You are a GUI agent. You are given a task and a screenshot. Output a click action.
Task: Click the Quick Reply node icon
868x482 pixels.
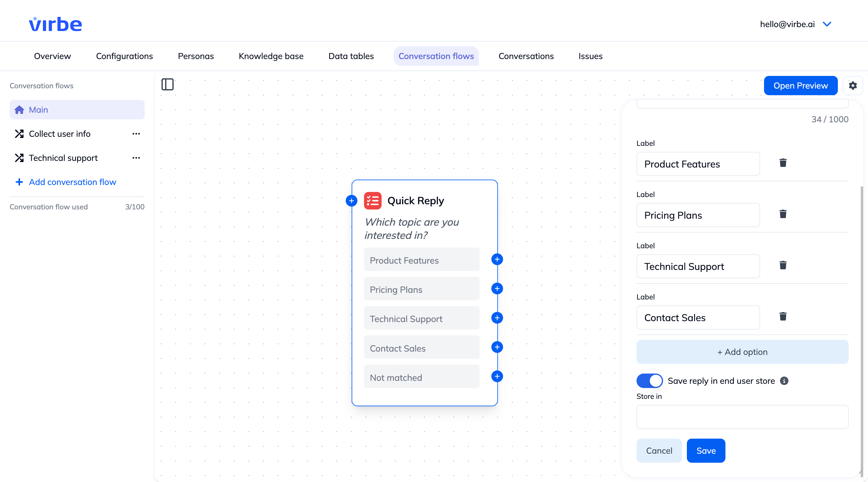[x=373, y=201]
